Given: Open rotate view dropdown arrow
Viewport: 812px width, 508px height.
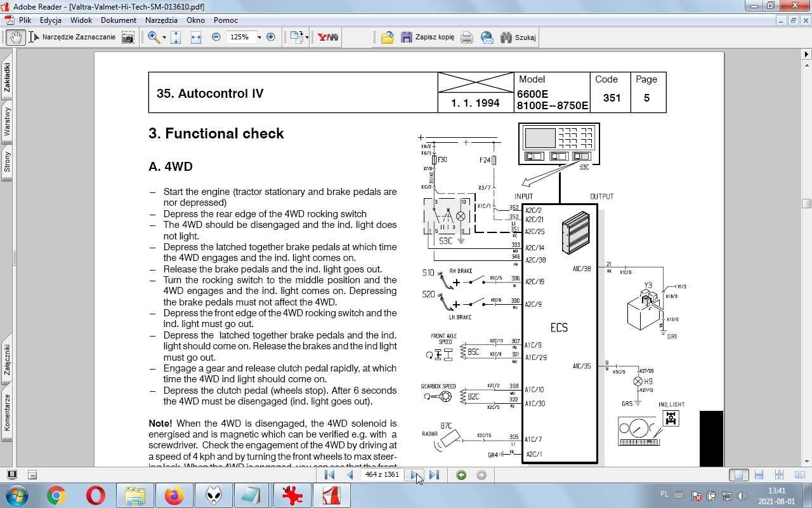Looking at the screenshot, I should click(307, 37).
